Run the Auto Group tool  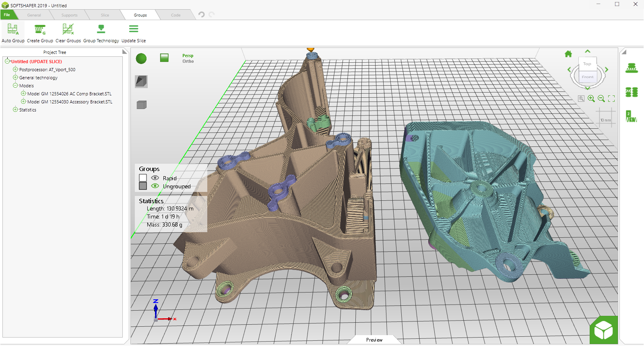coord(13,33)
